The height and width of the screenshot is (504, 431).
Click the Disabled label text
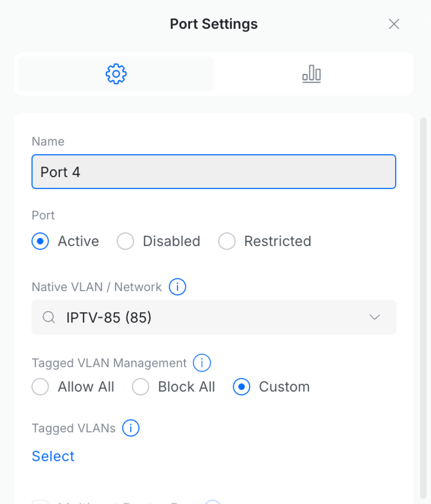point(172,241)
